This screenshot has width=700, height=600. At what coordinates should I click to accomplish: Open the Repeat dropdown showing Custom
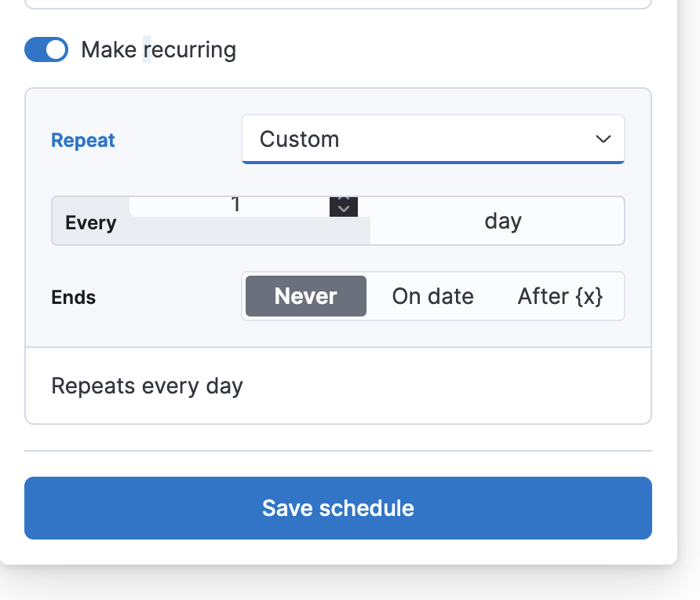[x=432, y=140]
